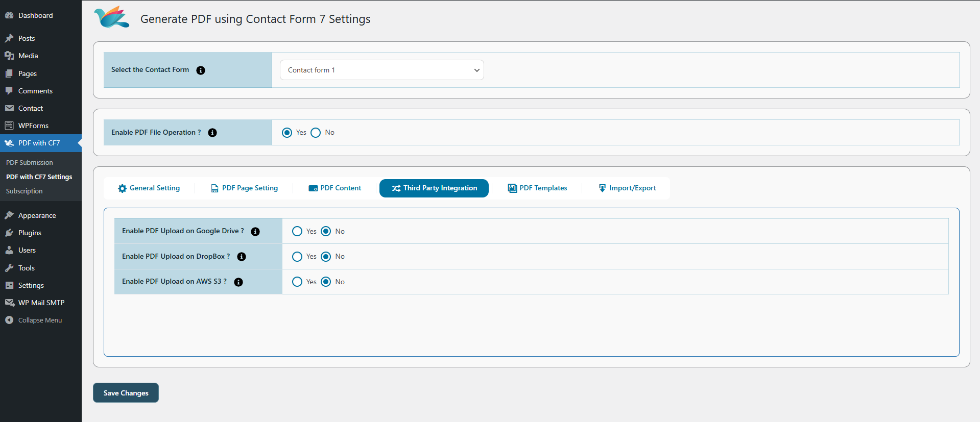Image resolution: width=980 pixels, height=422 pixels.
Task: Select Yes for Enable PDF File Operation
Action: point(287,133)
